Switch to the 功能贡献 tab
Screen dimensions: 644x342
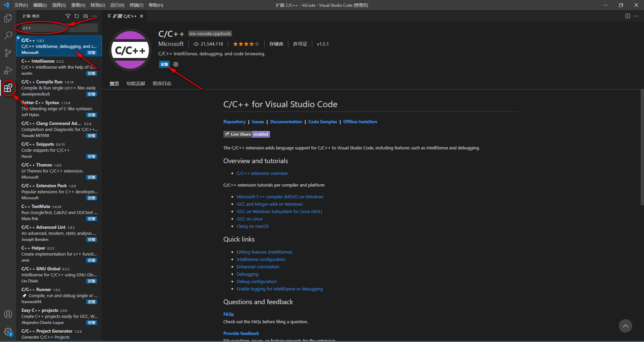pos(136,83)
